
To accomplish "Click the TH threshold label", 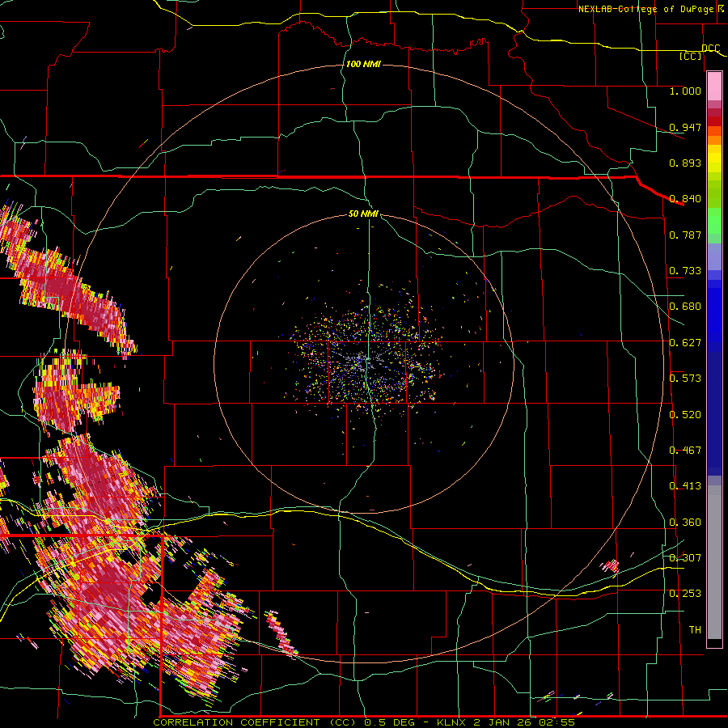I will tap(695, 630).
